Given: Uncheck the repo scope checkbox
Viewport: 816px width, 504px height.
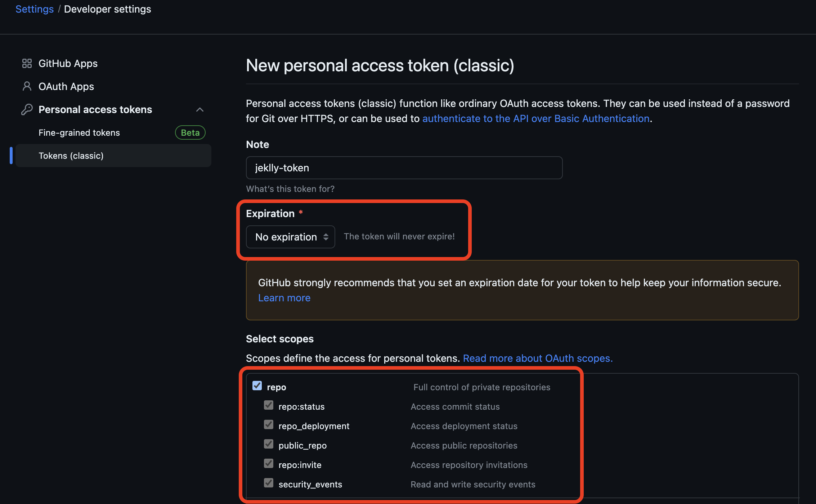Looking at the screenshot, I should point(257,386).
